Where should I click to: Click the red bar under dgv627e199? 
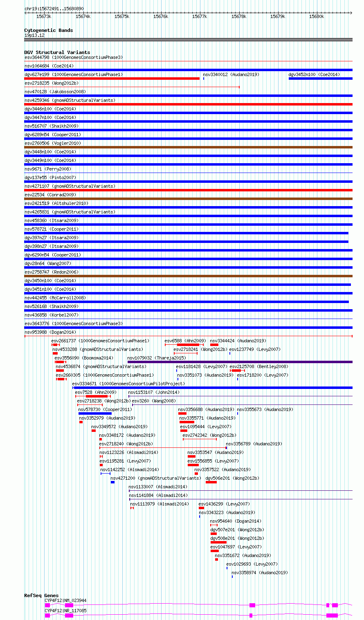tap(112, 79)
